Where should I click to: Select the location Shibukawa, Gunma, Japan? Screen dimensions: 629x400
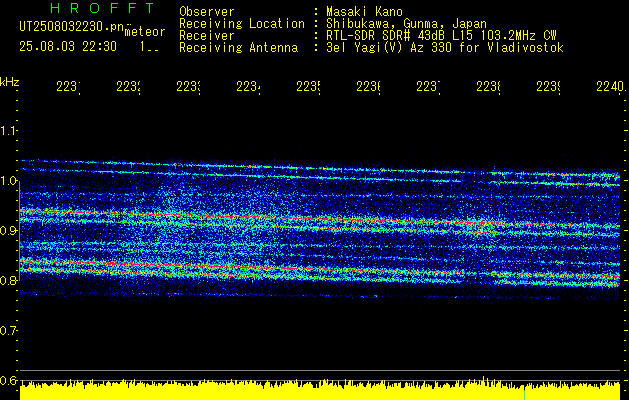point(406,24)
